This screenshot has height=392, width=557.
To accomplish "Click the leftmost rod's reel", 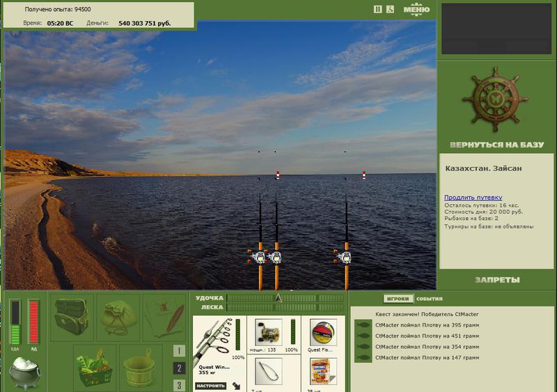I will pos(258,257).
